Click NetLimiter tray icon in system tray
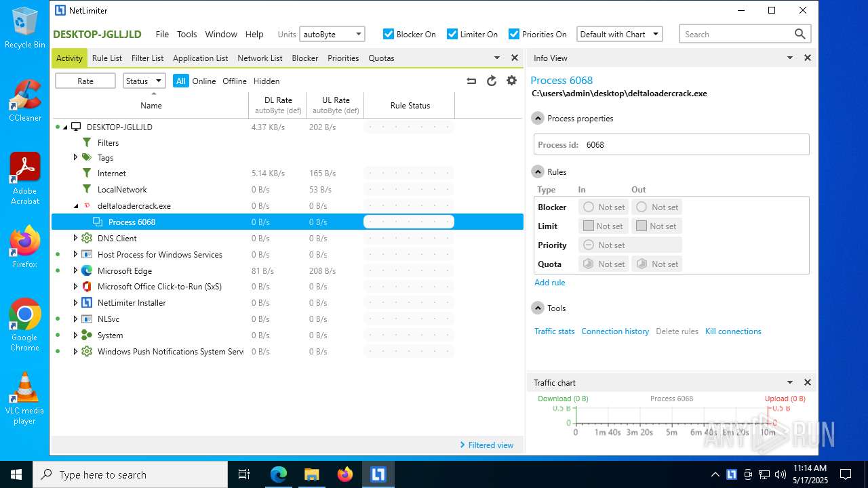 pos(732,474)
